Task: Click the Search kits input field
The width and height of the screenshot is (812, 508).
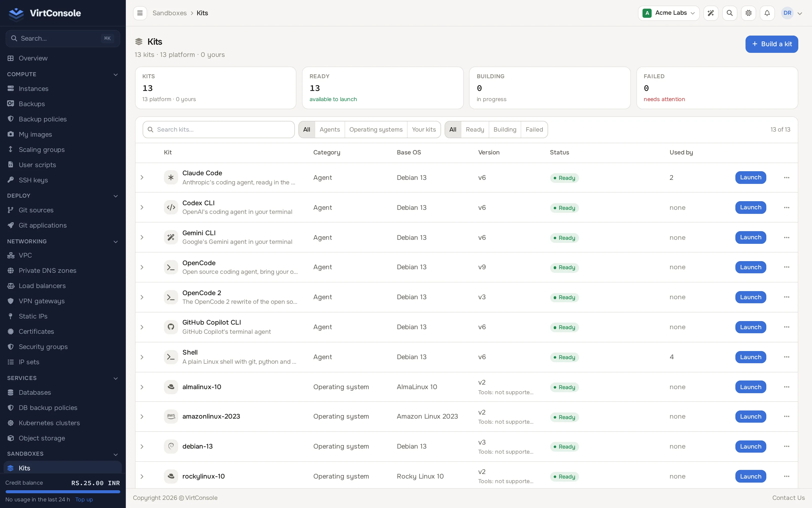Action: [218, 130]
